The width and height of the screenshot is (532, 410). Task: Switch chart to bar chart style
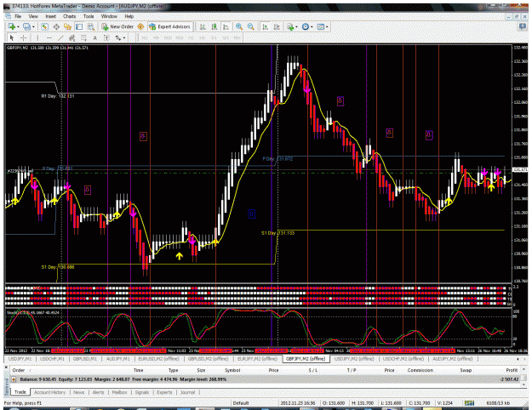203,26
